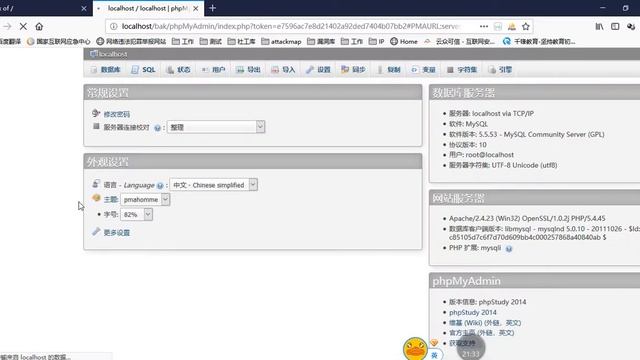
Task: Click help icon next to collation label
Action: tap(157, 128)
